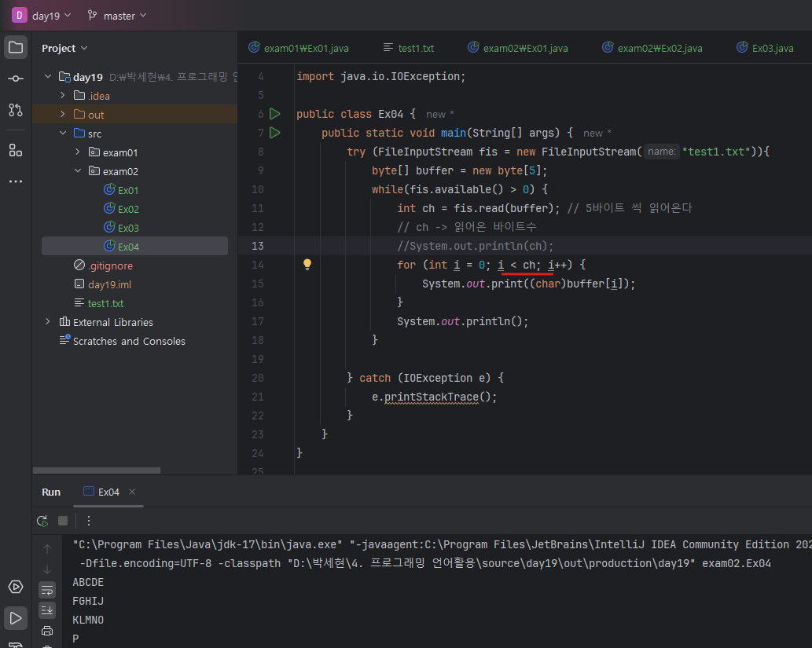
Task: Click the Rerun Ex04 icon
Action: (x=42, y=521)
